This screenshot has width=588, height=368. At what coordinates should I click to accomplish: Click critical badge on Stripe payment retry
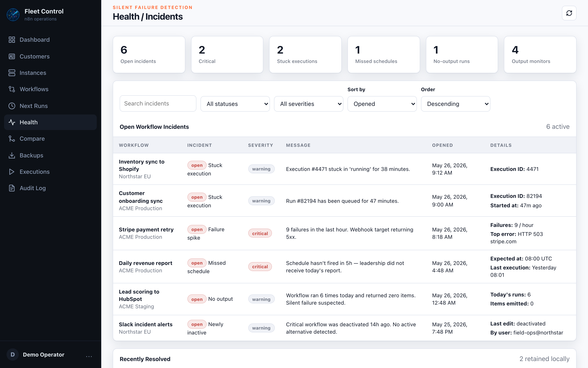click(260, 233)
